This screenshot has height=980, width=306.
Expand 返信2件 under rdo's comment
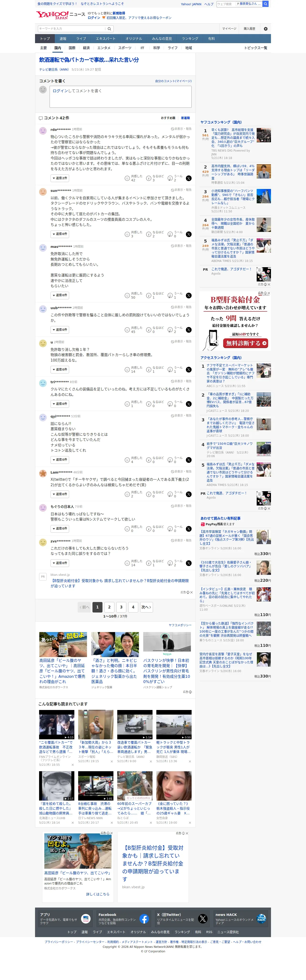pos(60,178)
